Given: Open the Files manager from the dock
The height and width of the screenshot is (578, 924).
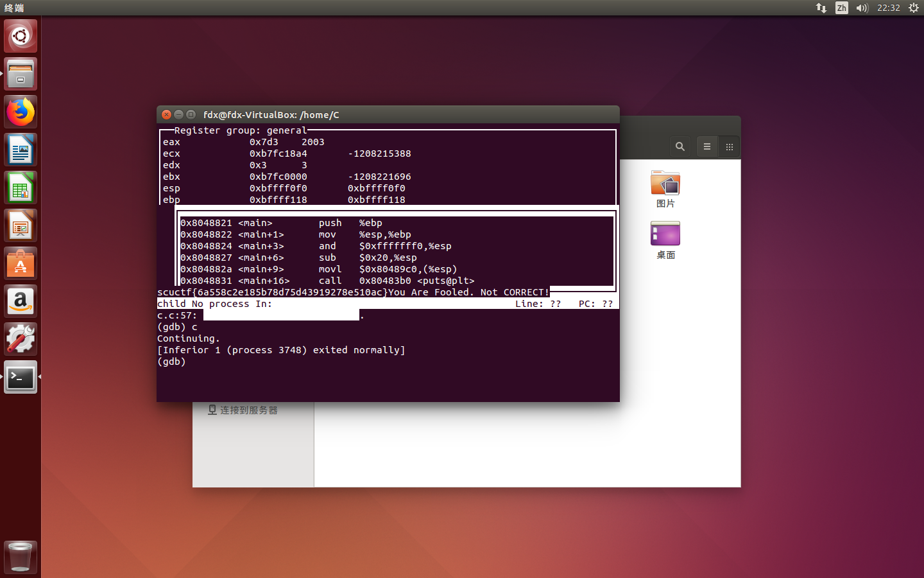Looking at the screenshot, I should point(21,74).
